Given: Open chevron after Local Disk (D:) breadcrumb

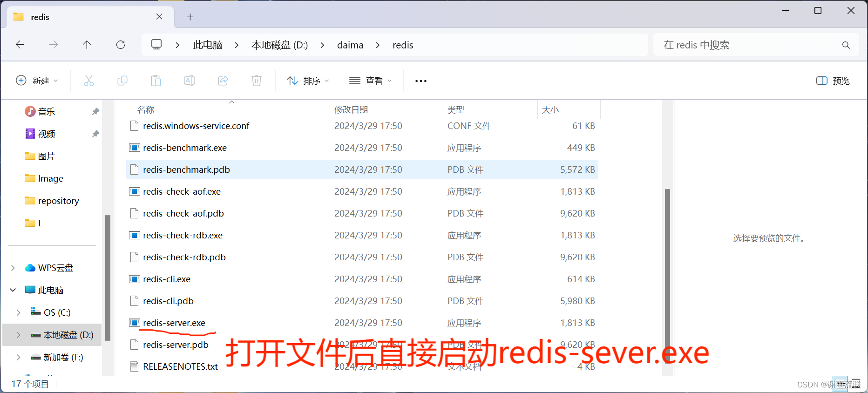Looking at the screenshot, I should click(x=322, y=45).
